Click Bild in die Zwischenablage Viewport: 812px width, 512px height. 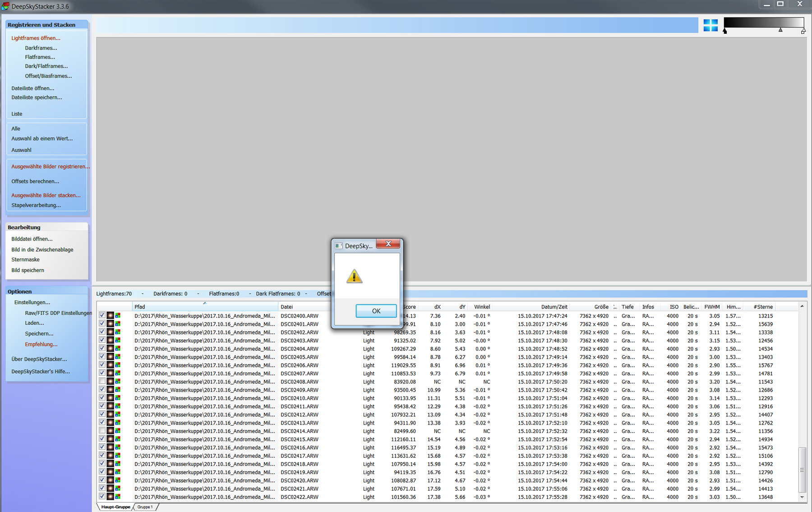point(42,249)
